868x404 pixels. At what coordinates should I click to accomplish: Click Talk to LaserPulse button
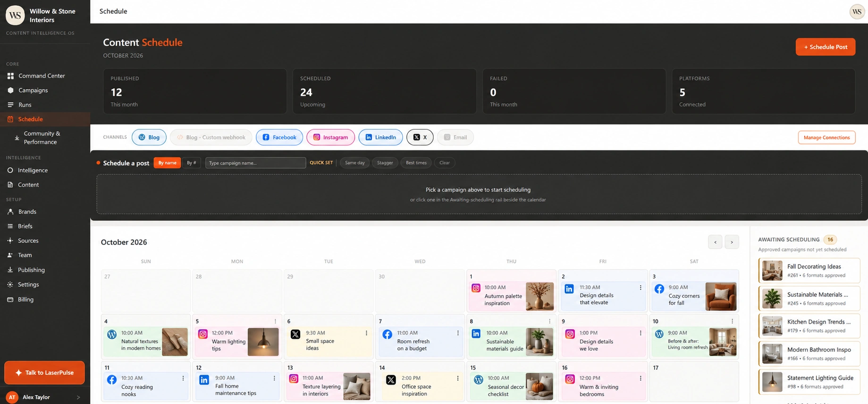coord(45,373)
